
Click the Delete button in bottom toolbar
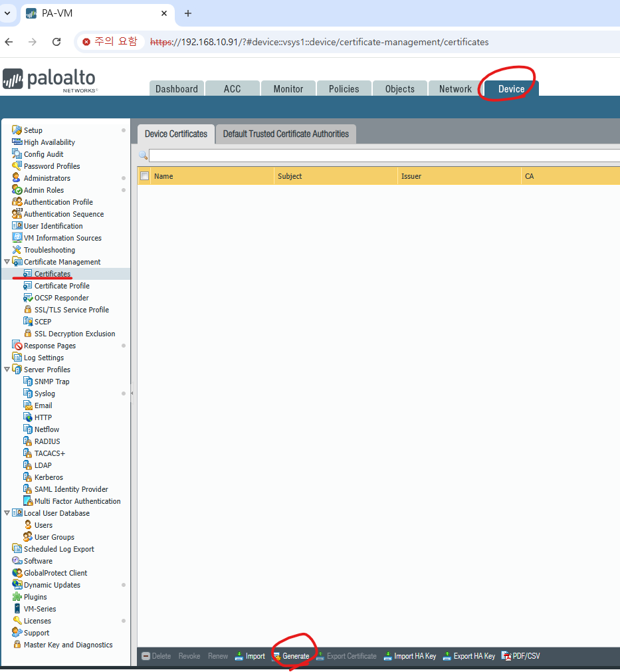pyautogui.click(x=156, y=656)
